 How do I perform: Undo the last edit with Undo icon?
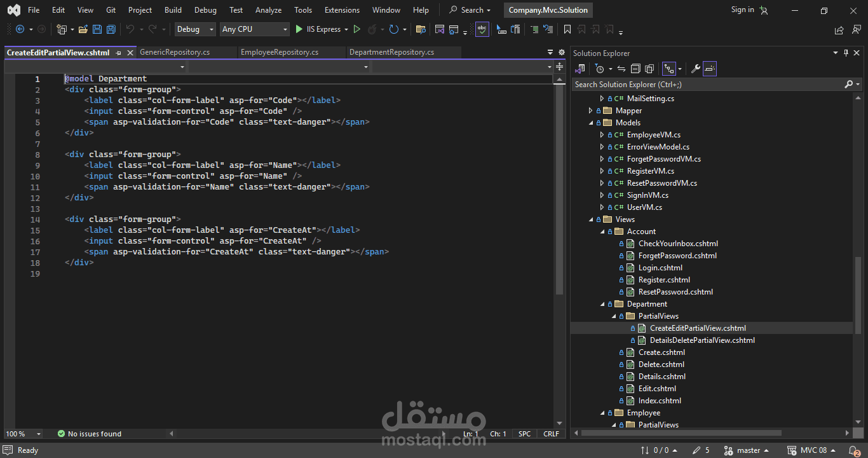[130, 29]
